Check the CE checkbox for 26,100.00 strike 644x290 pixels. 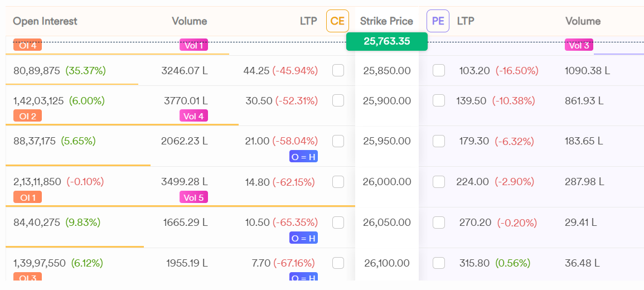click(338, 263)
